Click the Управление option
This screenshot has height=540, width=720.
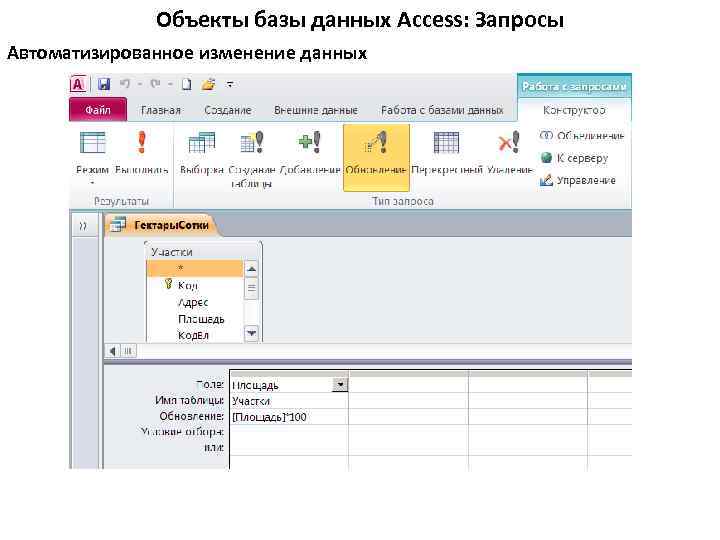(x=578, y=180)
